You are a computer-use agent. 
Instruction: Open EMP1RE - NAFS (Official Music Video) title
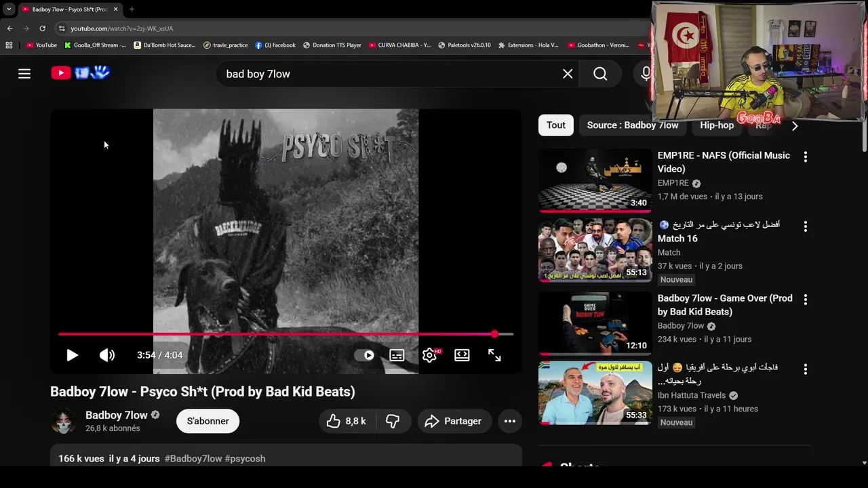[x=724, y=162]
